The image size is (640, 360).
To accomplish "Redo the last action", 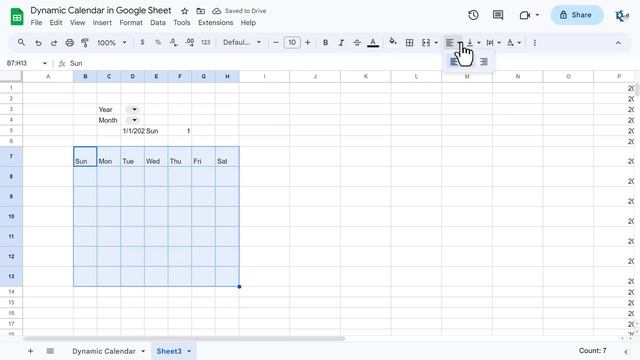I will [53, 42].
